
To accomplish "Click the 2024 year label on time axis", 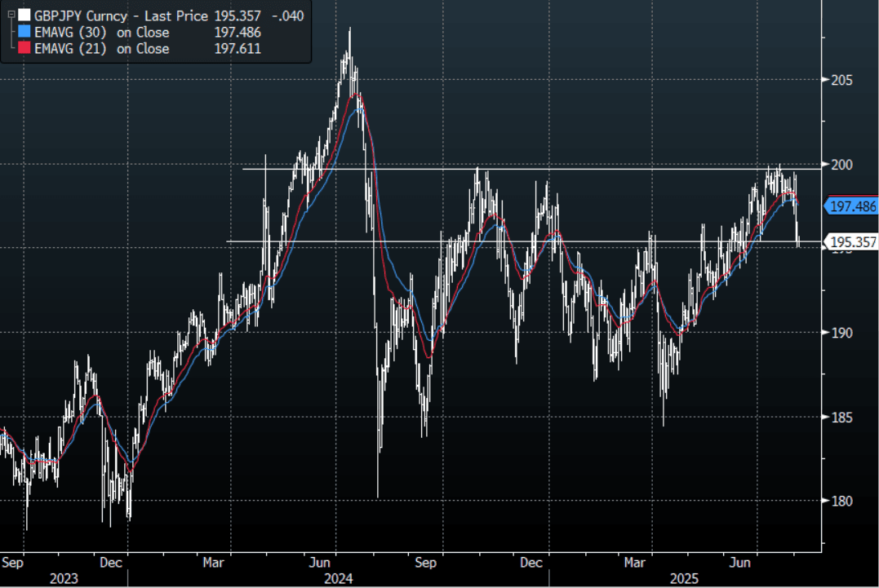I will pyautogui.click(x=338, y=578).
